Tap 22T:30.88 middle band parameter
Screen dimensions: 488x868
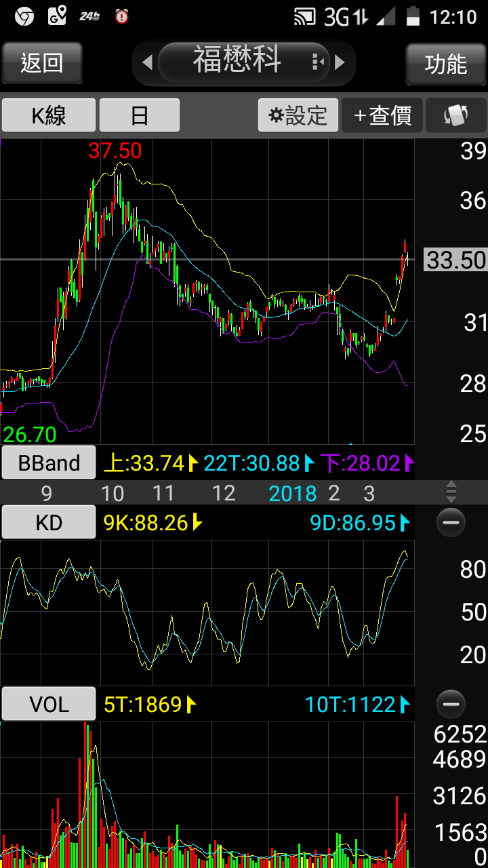(x=259, y=463)
